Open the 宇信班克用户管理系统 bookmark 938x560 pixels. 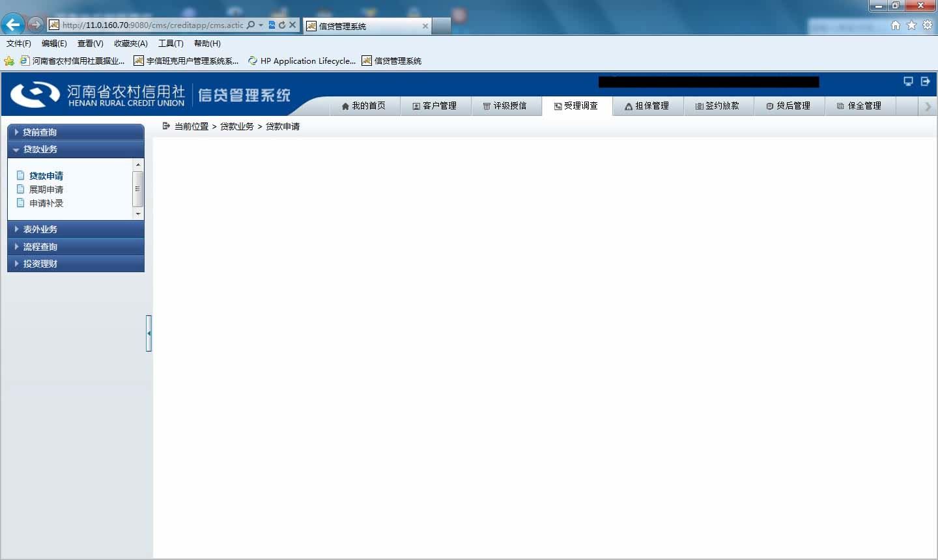[x=186, y=61]
